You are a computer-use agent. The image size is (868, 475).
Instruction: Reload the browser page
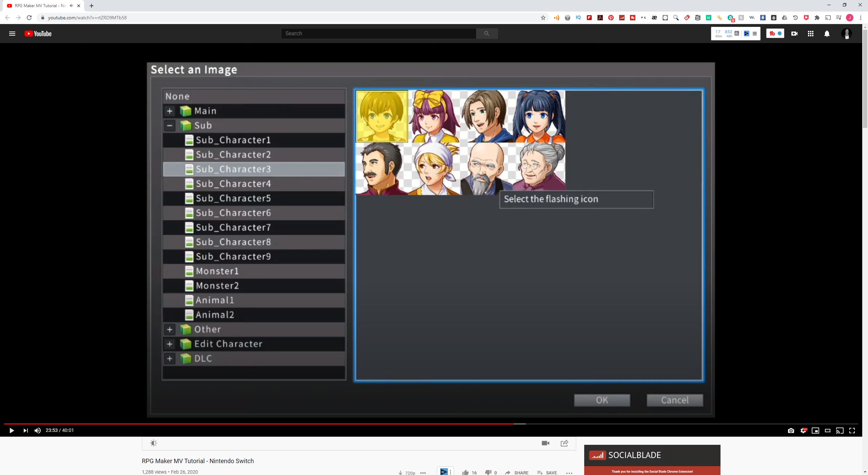[29, 18]
